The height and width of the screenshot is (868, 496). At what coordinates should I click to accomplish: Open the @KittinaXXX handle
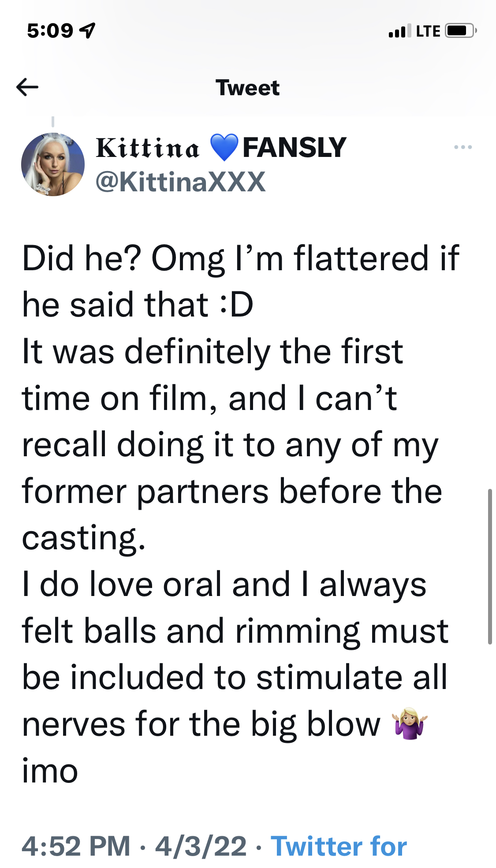[181, 182]
